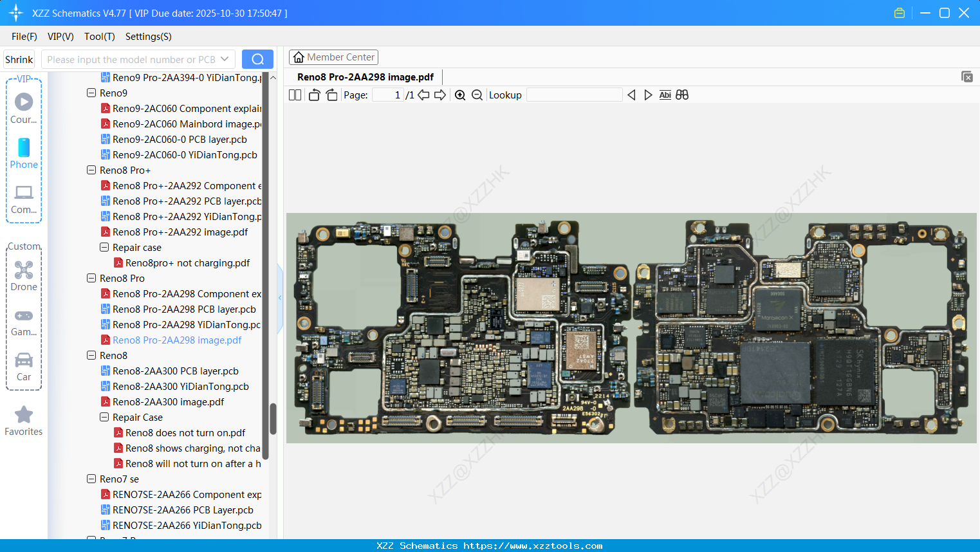Click the sidebar collapse handle arrow

tap(280, 298)
